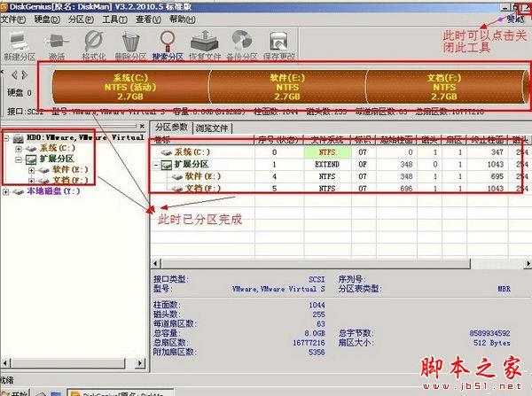This screenshot has width=532, height=396.
Task: Select 软件(E:) row in partition table
Action: click(x=340, y=176)
